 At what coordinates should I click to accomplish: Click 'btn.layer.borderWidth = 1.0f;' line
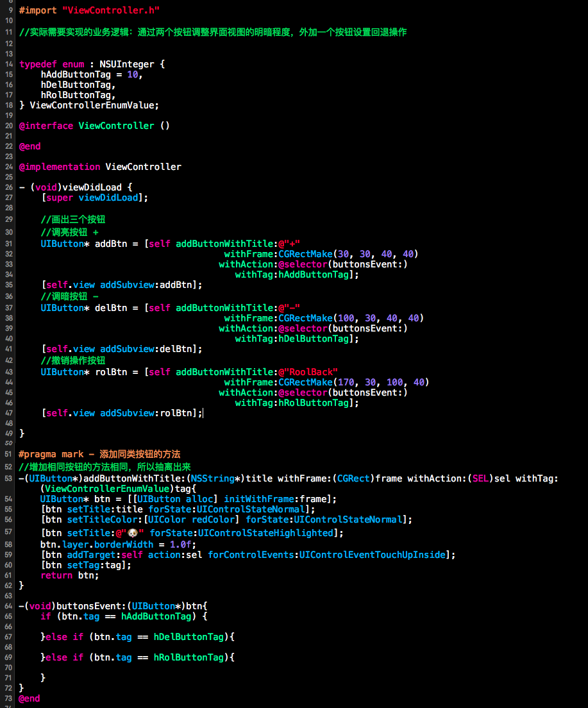click(119, 544)
